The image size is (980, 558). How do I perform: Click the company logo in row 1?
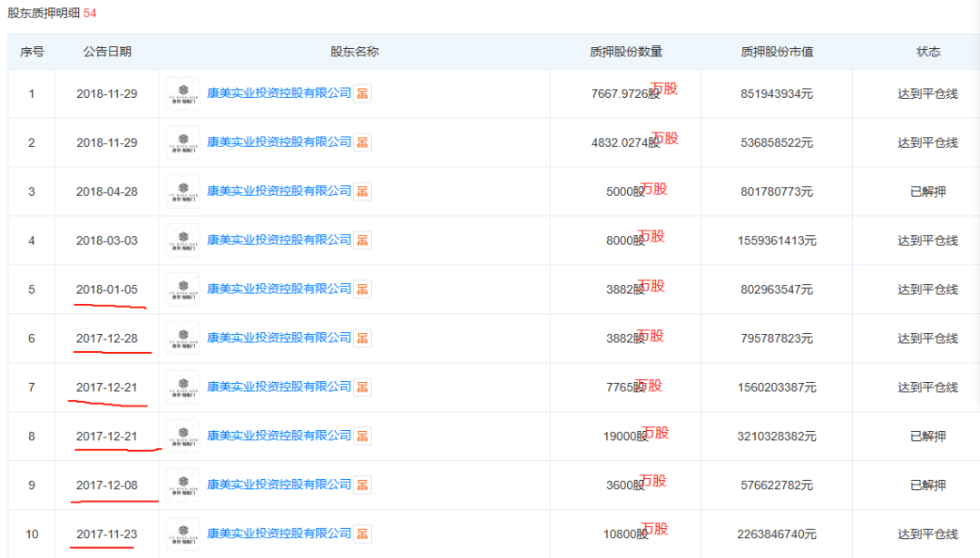183,93
